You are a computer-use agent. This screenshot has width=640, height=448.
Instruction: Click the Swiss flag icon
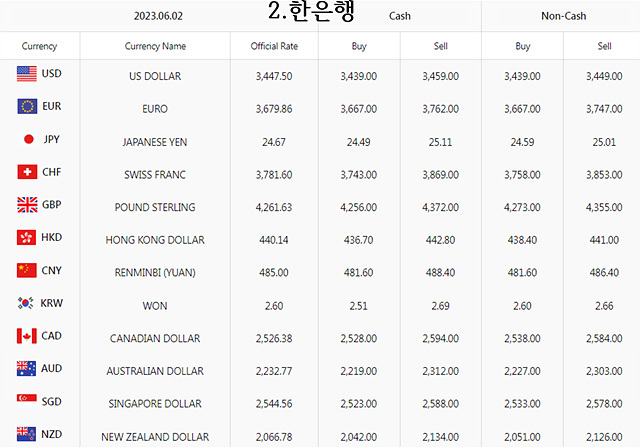tap(27, 172)
